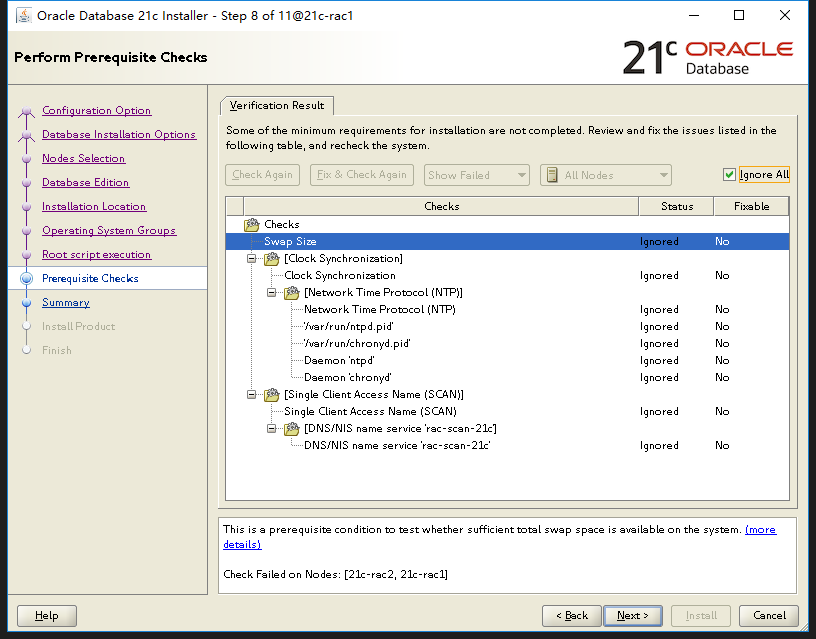The height and width of the screenshot is (639, 816).
Task: Select the Daemon 'chronyd' row
Action: [507, 377]
